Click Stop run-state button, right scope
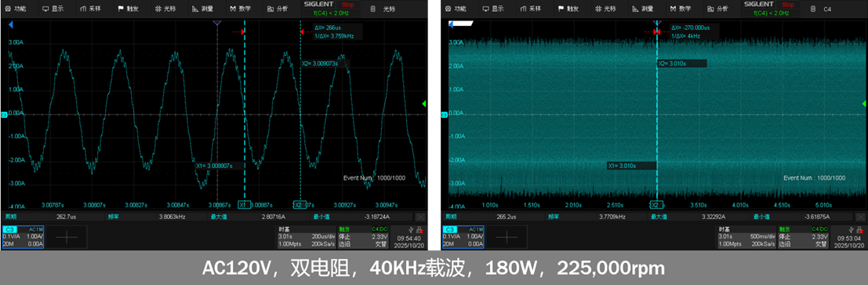868x285 pixels. point(788,5)
